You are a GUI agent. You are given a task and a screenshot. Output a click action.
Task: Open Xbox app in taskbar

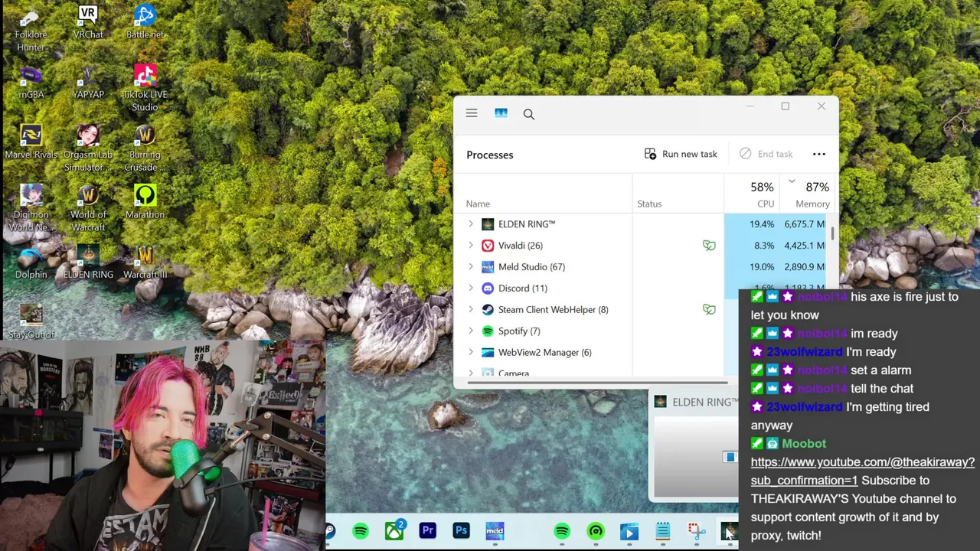tap(394, 530)
